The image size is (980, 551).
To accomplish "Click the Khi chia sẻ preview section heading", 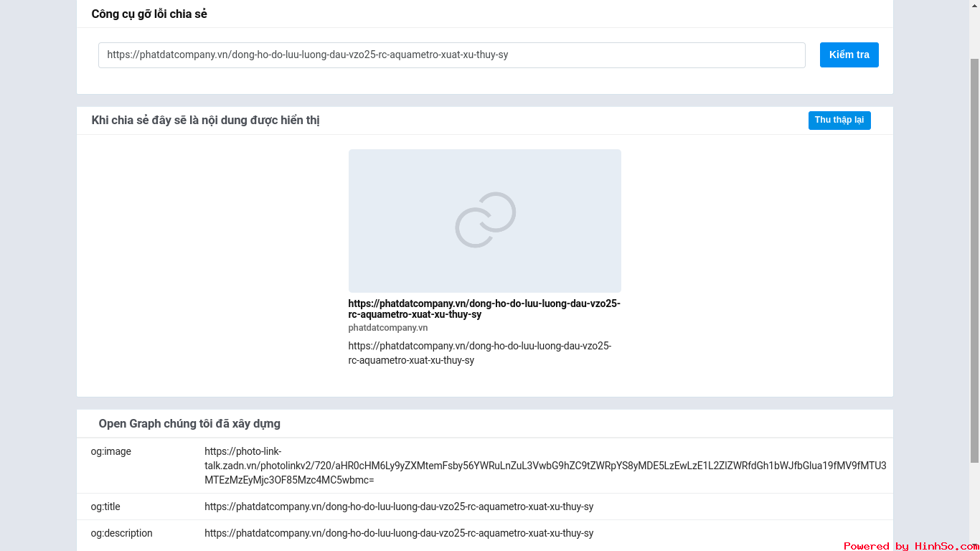I will pyautogui.click(x=206, y=120).
